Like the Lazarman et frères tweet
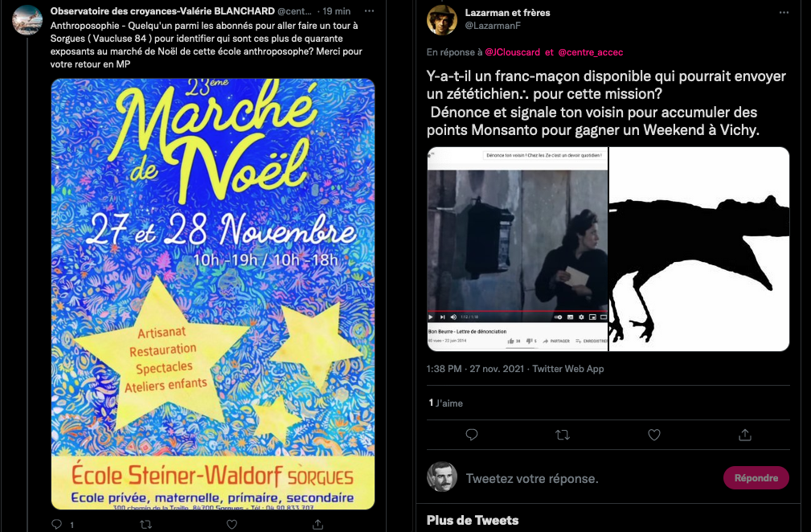The width and height of the screenshot is (811, 532). (653, 435)
